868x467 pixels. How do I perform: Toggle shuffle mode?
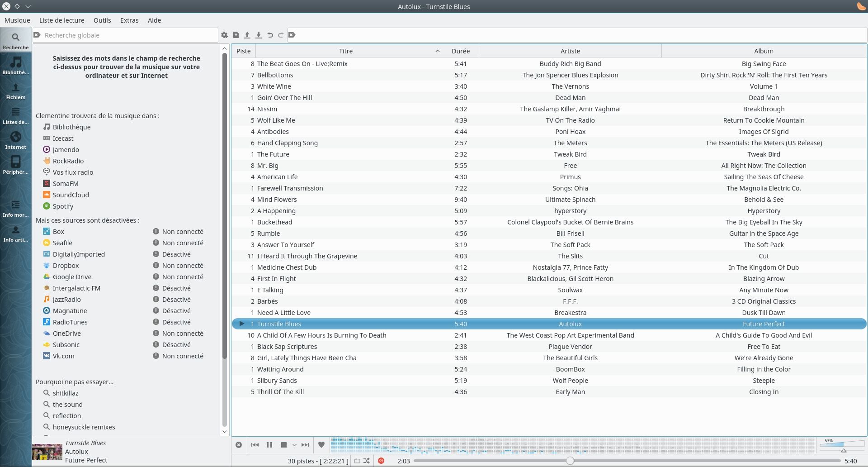[x=367, y=461]
